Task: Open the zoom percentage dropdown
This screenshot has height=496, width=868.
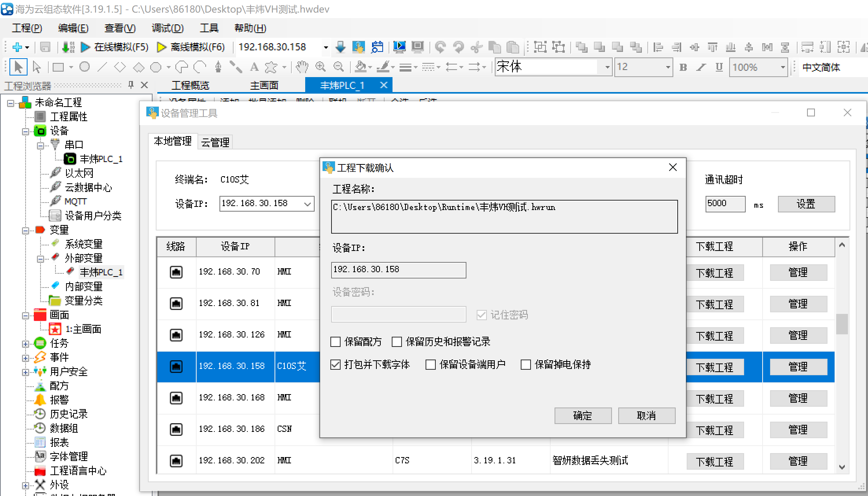Action: pos(783,67)
